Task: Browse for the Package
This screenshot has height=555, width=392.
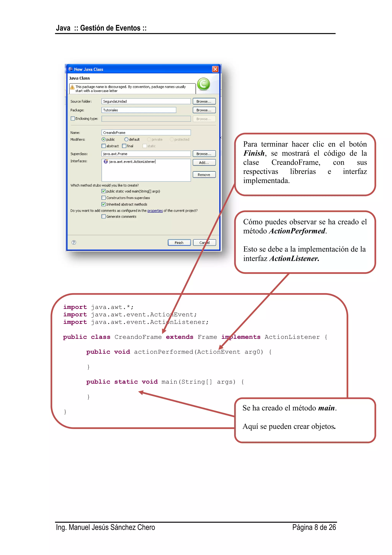Action: point(204,110)
